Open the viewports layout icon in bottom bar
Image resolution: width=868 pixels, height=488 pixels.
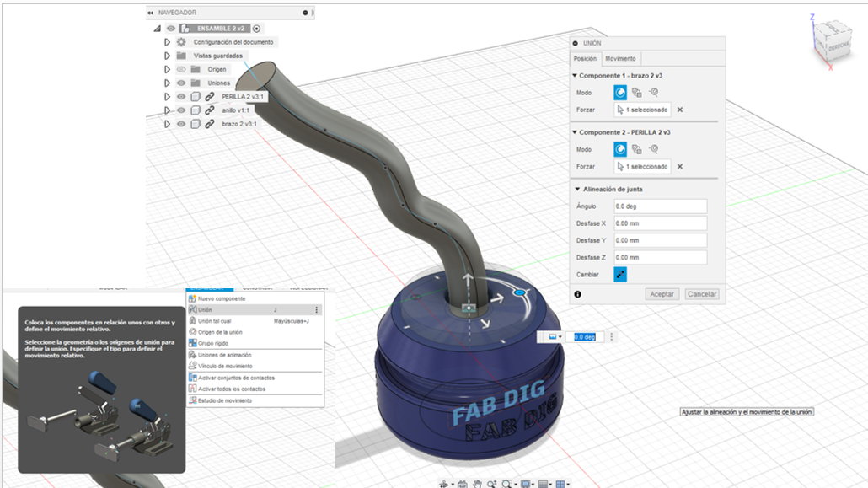pyautogui.click(x=560, y=484)
